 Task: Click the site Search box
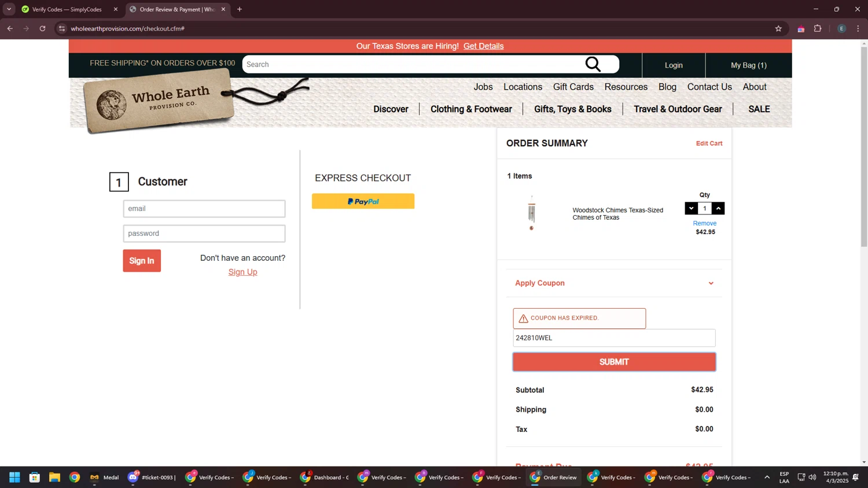click(414, 64)
